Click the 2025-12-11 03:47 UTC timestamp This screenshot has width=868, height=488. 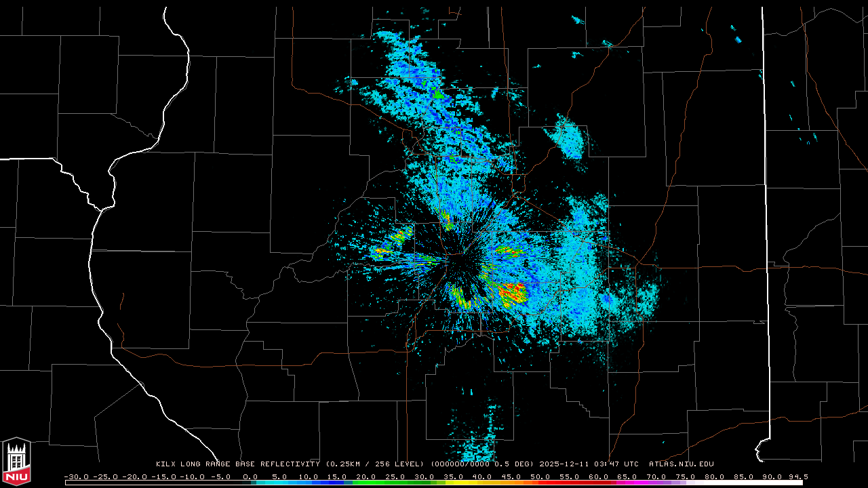589,464
